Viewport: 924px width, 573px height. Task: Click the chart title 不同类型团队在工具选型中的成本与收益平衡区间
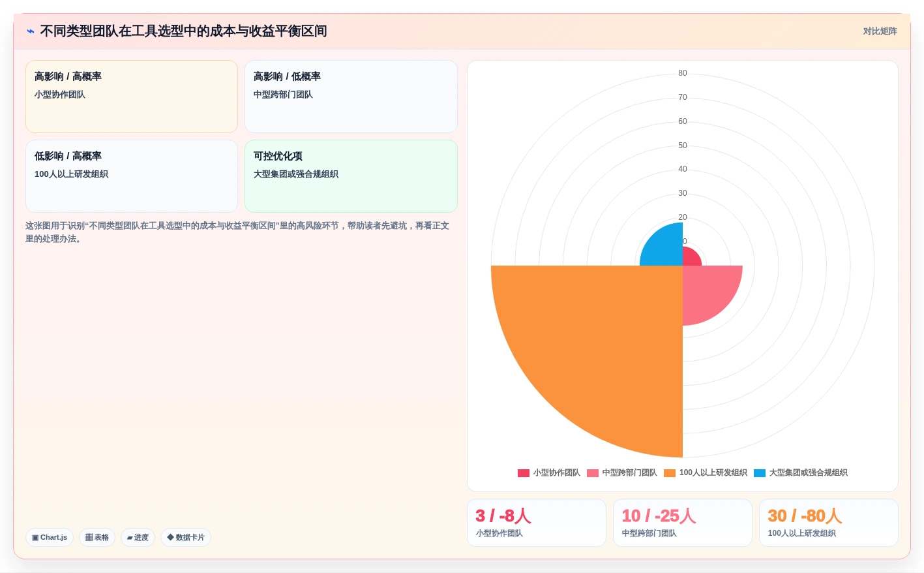click(x=183, y=31)
